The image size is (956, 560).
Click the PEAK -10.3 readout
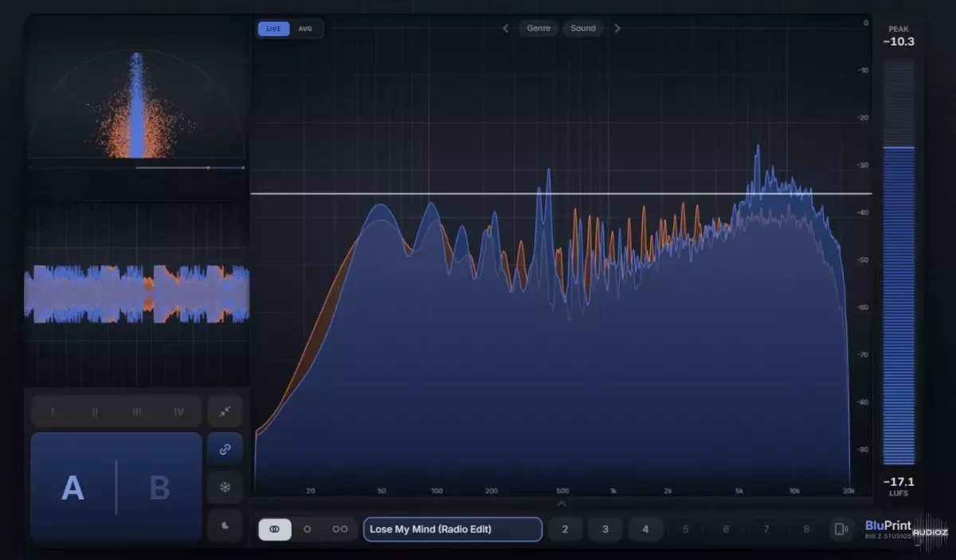click(899, 37)
